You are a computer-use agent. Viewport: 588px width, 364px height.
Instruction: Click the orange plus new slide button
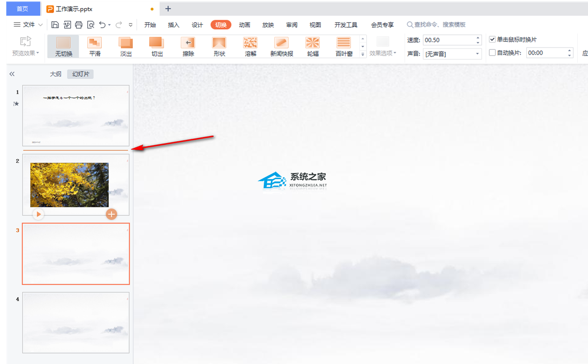pos(111,215)
